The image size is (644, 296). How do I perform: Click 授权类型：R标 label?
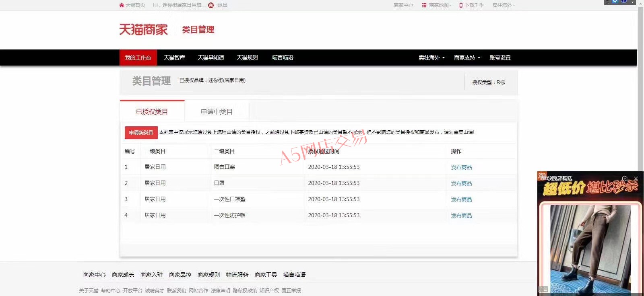coord(489,82)
